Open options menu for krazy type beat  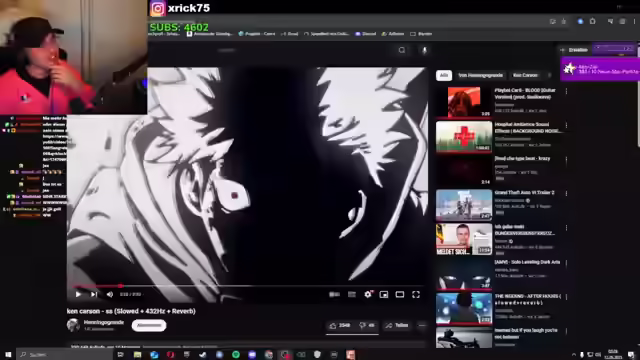566,160
